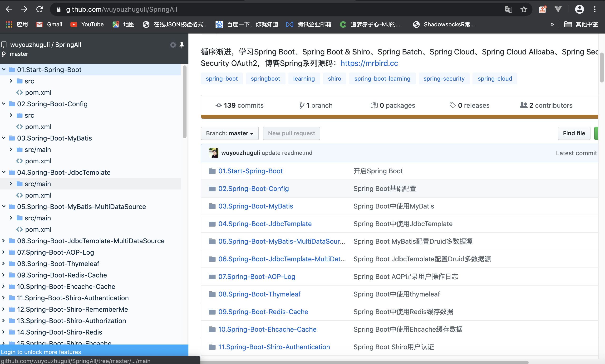
Task: Click the Find file button
Action: point(574,133)
